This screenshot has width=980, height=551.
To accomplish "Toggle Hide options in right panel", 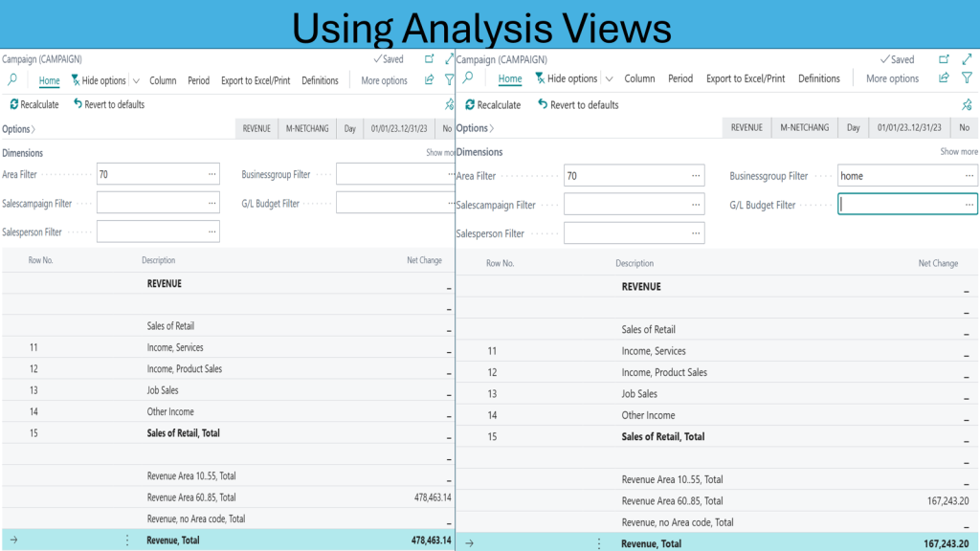I will click(x=566, y=78).
